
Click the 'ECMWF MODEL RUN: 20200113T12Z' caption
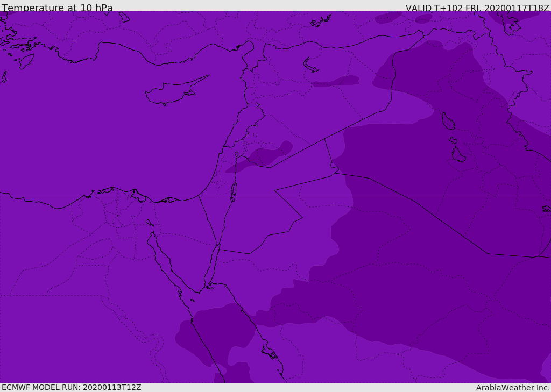click(72, 388)
